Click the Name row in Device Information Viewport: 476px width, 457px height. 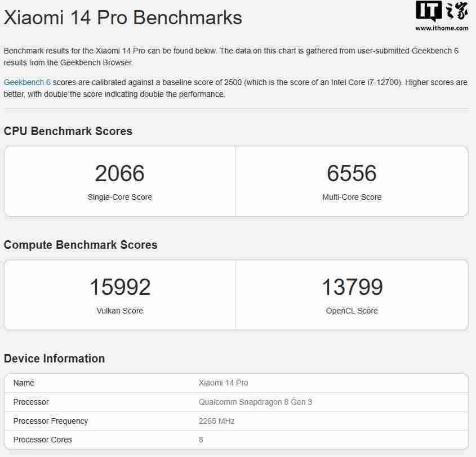coord(24,383)
